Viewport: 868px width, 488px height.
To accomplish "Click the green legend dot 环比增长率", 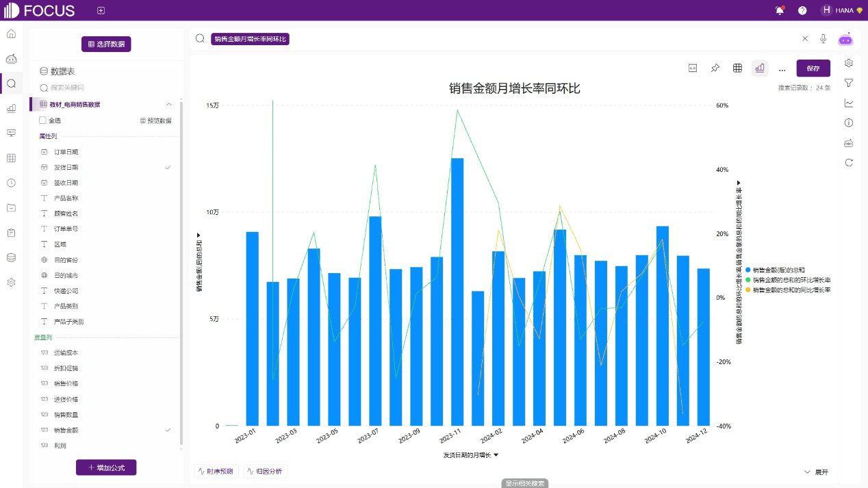I will pos(748,280).
